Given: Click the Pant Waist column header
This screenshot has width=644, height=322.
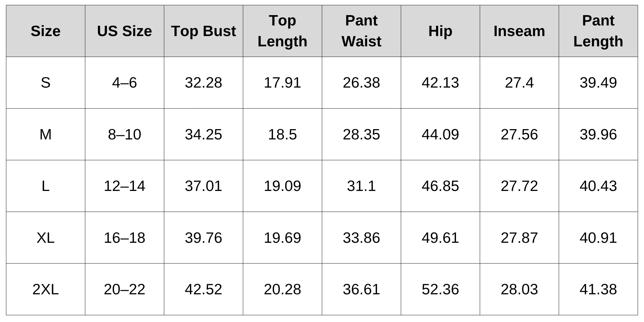Looking at the screenshot, I should (361, 31).
